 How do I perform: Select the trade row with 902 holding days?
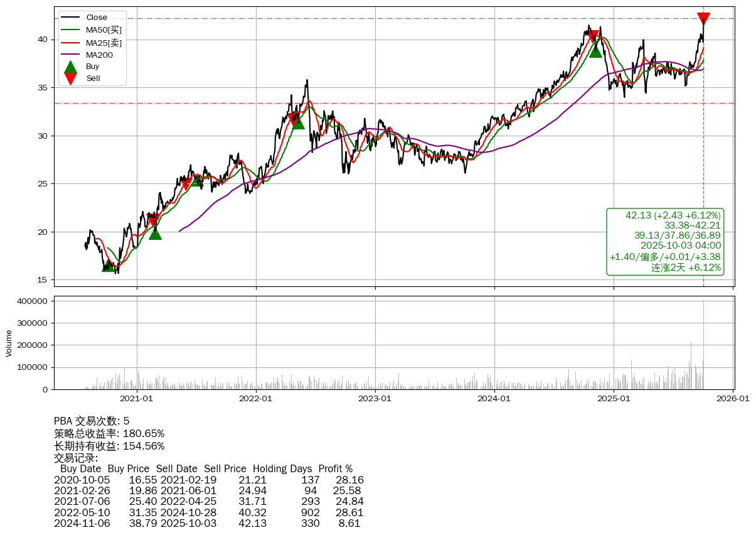point(208,512)
